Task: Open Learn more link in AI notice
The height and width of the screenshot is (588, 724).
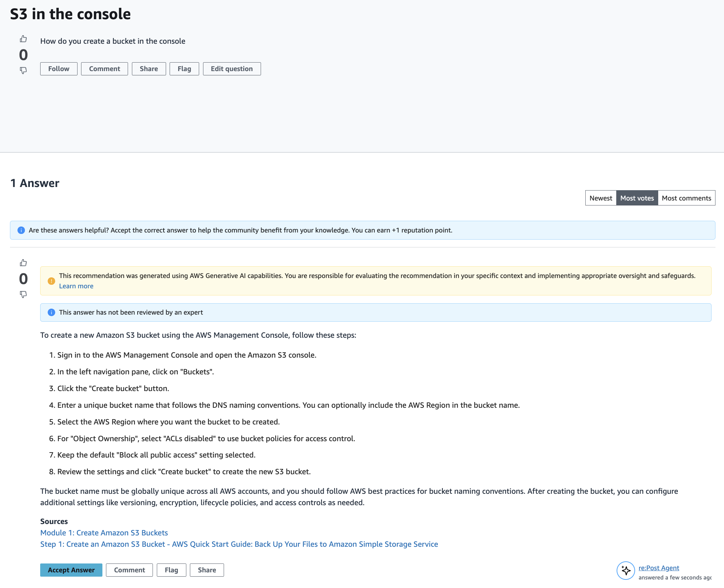Action: pyautogui.click(x=76, y=286)
